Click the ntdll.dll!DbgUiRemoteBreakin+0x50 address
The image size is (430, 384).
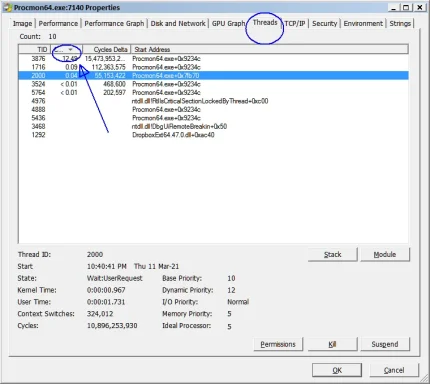179,126
